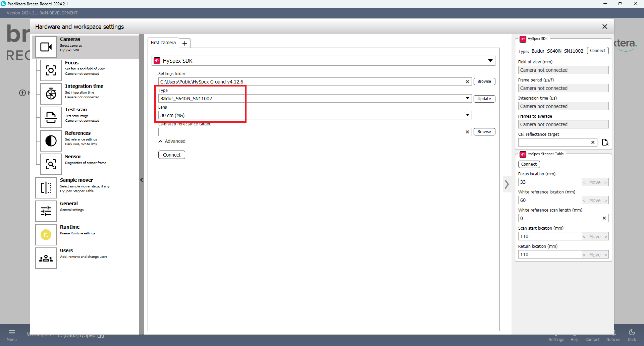Open the Lens selection dropdown

467,115
